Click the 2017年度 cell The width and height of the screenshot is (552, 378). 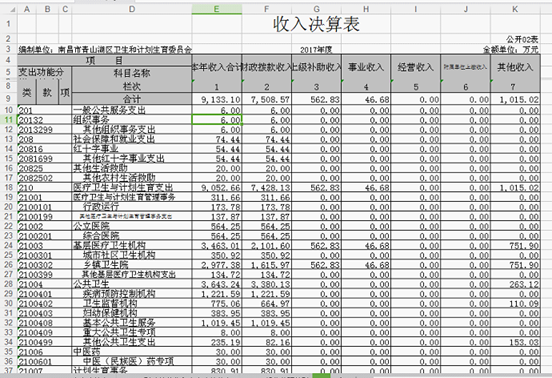click(x=316, y=50)
